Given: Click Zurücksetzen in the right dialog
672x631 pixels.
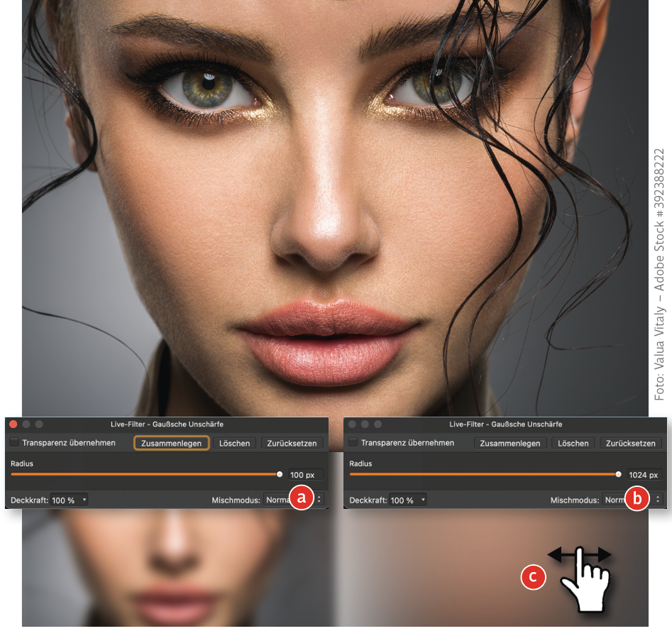Looking at the screenshot, I should click(630, 443).
